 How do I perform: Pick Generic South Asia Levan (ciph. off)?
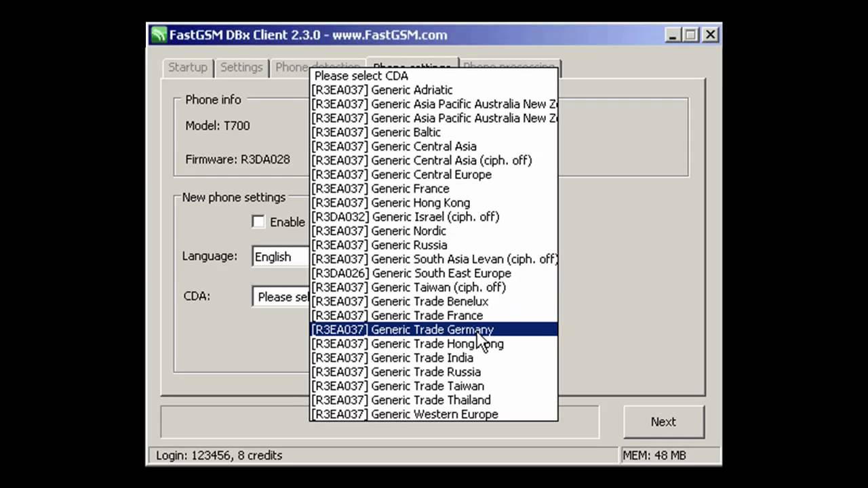[434, 259]
